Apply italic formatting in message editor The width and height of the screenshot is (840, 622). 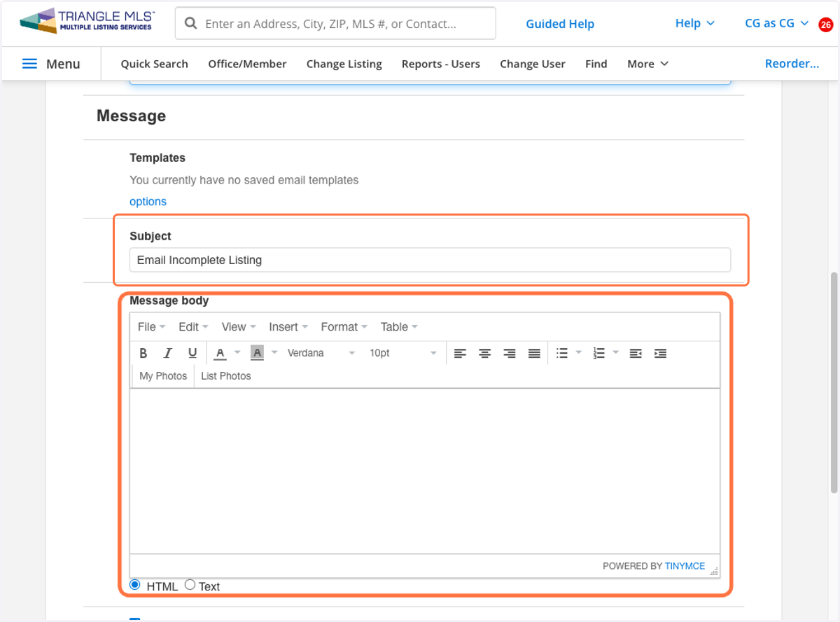(168, 353)
